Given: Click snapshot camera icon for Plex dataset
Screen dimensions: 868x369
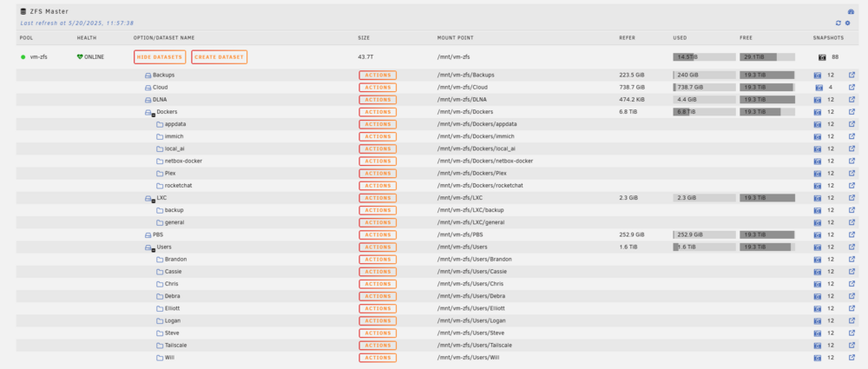Looking at the screenshot, I should (817, 174).
